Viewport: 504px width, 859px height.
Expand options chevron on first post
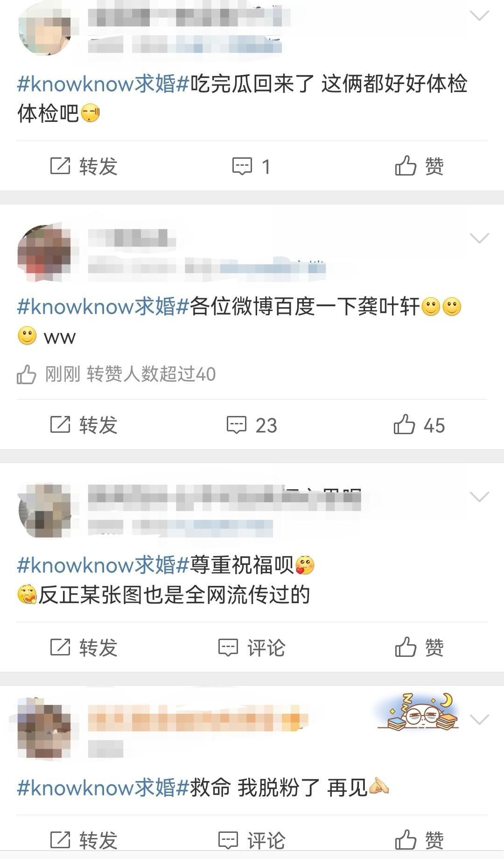tap(479, 16)
